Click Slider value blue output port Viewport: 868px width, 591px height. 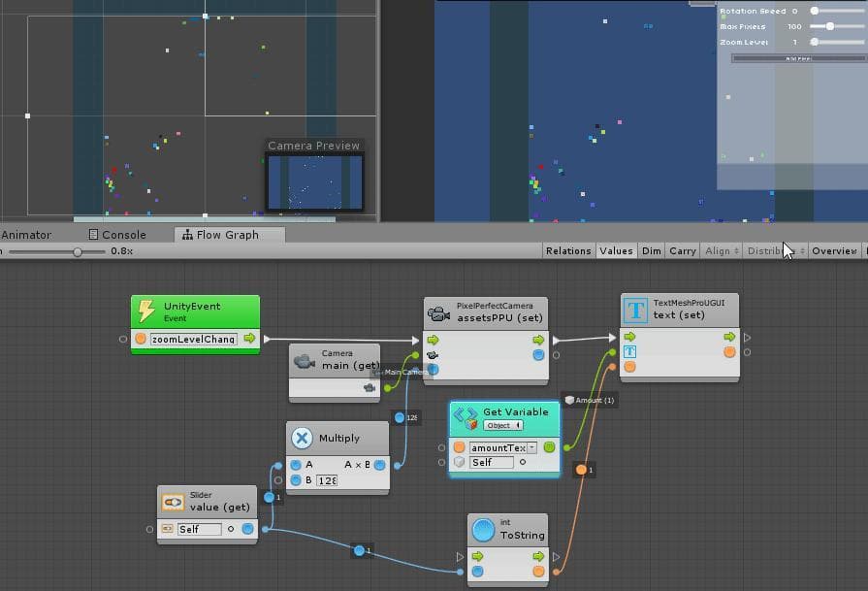(248, 529)
